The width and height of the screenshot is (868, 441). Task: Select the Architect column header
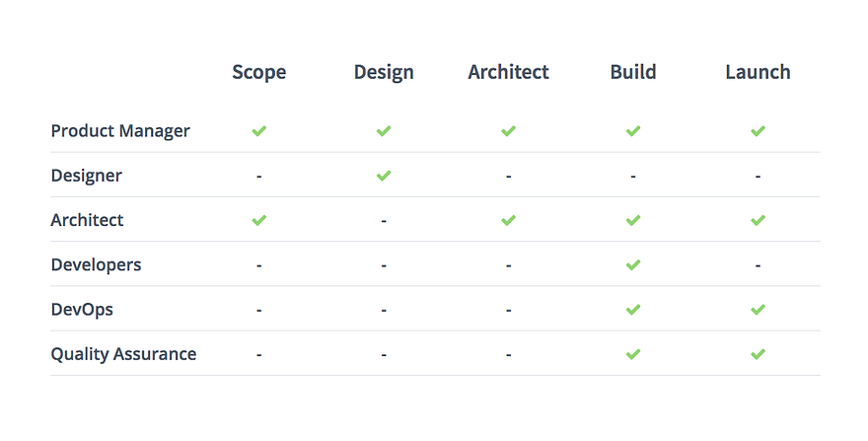(508, 72)
